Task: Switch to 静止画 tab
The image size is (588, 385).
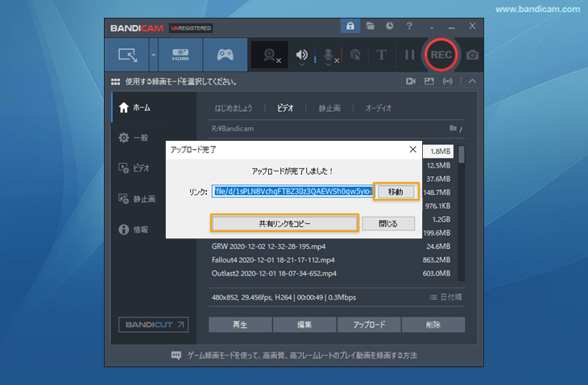Action: [x=329, y=109]
